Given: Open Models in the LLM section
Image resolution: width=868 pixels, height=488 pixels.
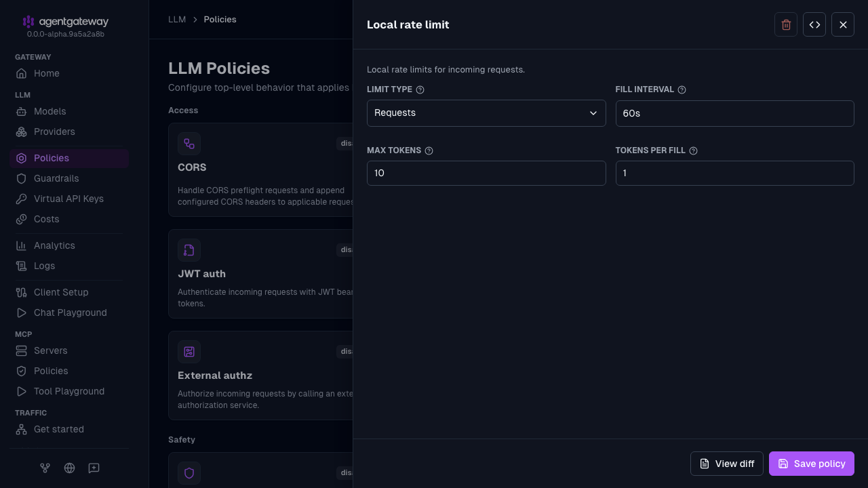Looking at the screenshot, I should [69, 111].
